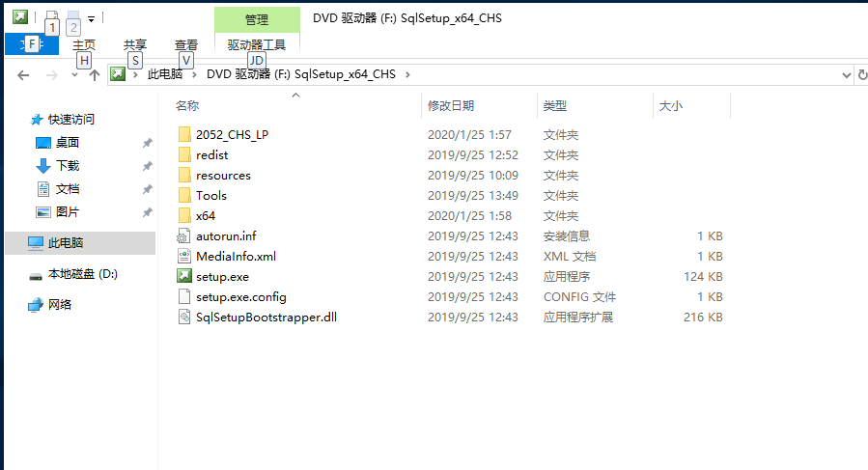Click the 2019/9/25 13:49 date cell
Viewport: 868px width, 470px height.
point(473,195)
